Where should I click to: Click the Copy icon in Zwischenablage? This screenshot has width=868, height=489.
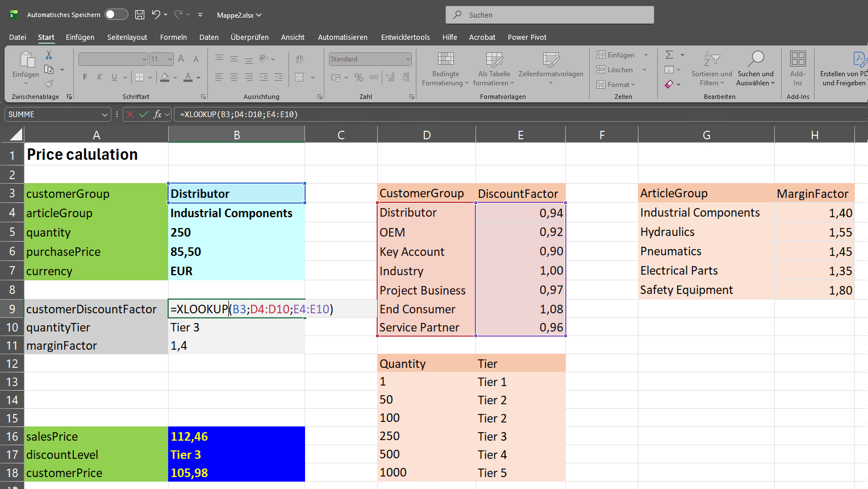tap(49, 69)
